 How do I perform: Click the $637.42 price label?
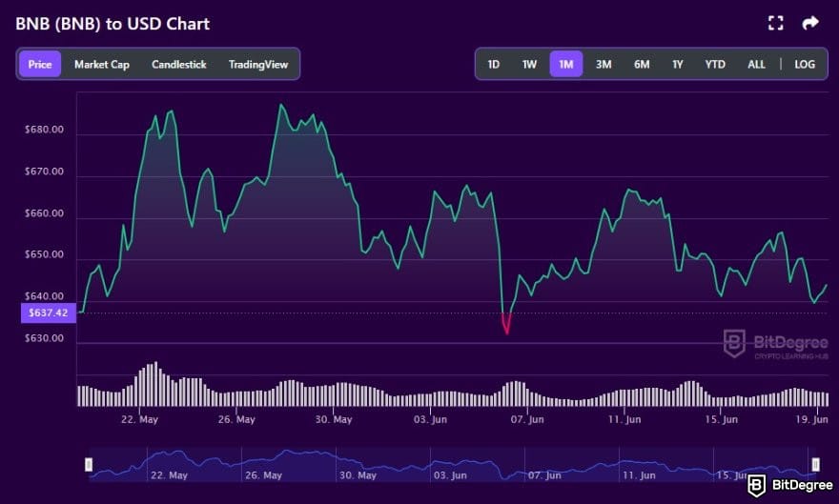coord(49,312)
